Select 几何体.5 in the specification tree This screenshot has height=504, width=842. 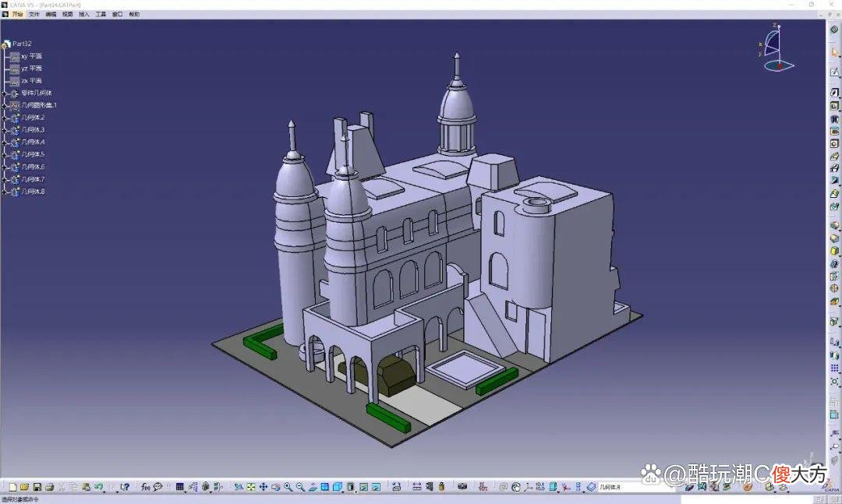coord(33,154)
